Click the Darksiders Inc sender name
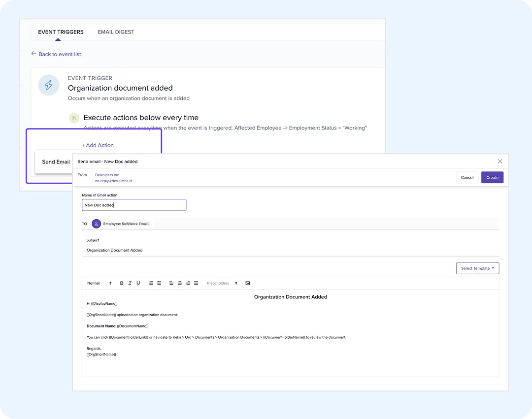Viewport: 532px width, 419px height. coord(107,175)
